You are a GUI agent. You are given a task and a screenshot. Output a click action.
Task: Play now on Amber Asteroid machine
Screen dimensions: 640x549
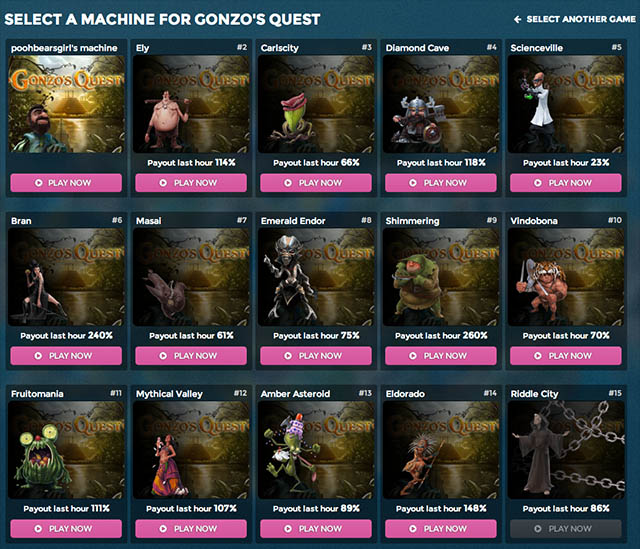point(316,529)
